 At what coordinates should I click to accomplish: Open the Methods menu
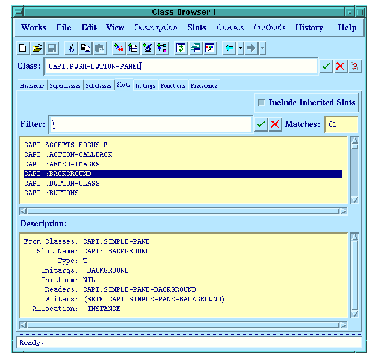pyautogui.click(x=269, y=27)
